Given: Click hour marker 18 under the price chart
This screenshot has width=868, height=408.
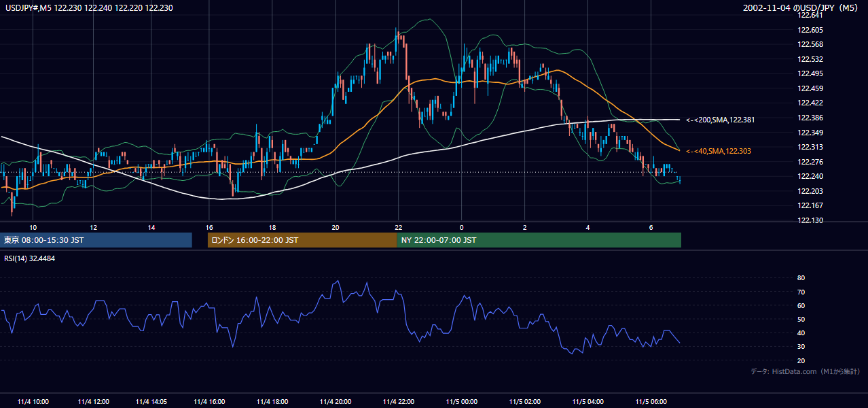Looking at the screenshot, I should (272, 227).
